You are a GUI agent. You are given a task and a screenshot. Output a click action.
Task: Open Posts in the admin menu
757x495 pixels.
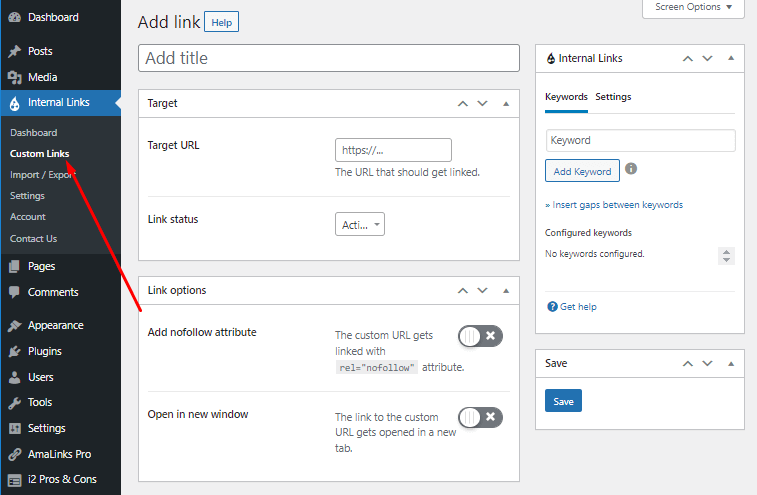coord(40,51)
